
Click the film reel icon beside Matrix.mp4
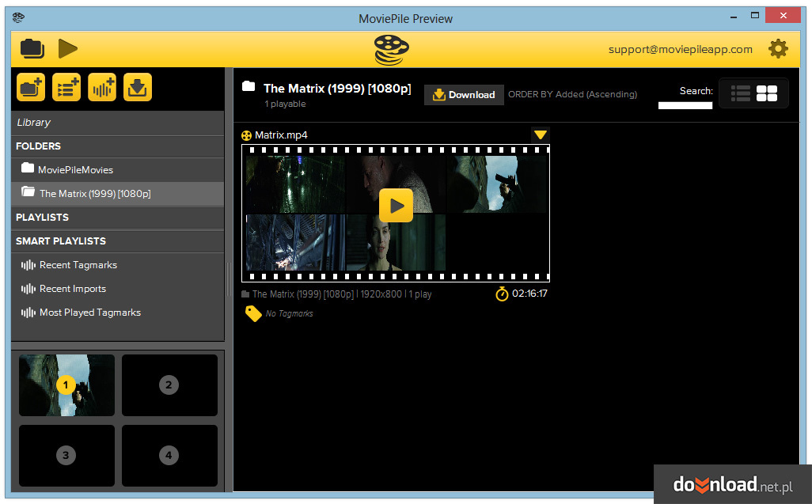tap(246, 135)
